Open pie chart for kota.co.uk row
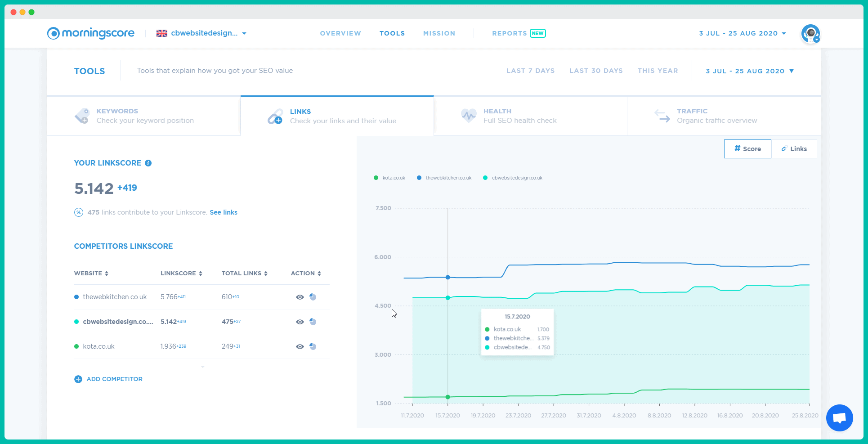 [313, 346]
